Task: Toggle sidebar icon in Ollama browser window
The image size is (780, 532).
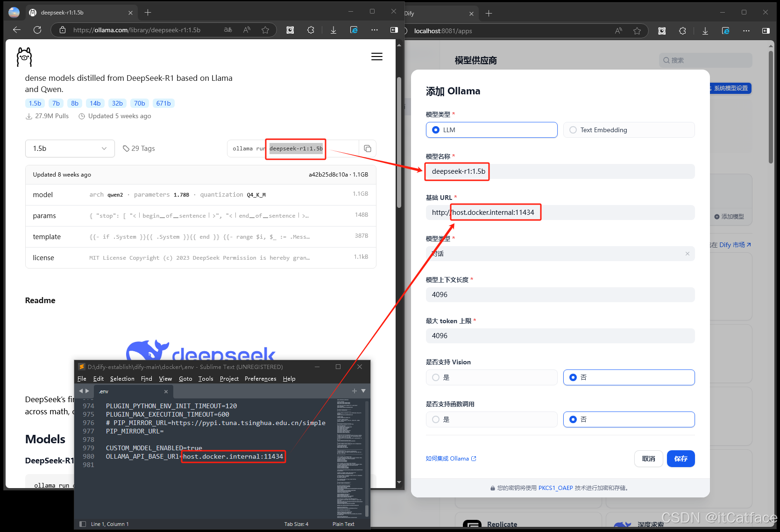Action: coord(394,30)
